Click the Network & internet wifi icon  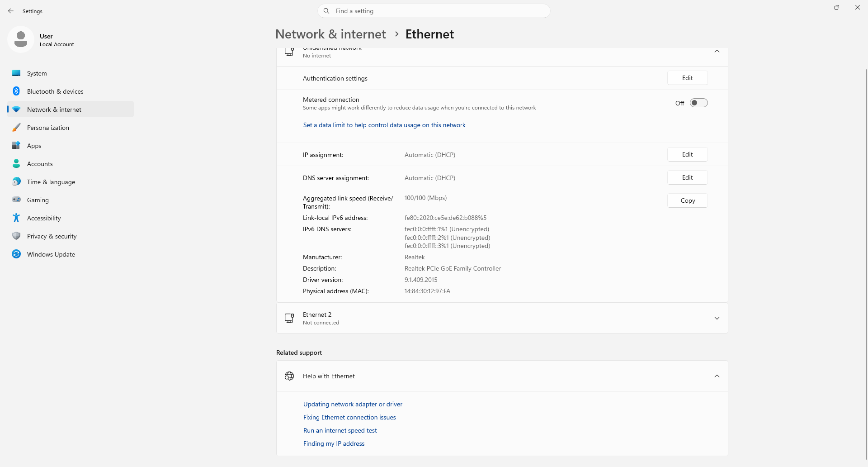[x=16, y=110]
